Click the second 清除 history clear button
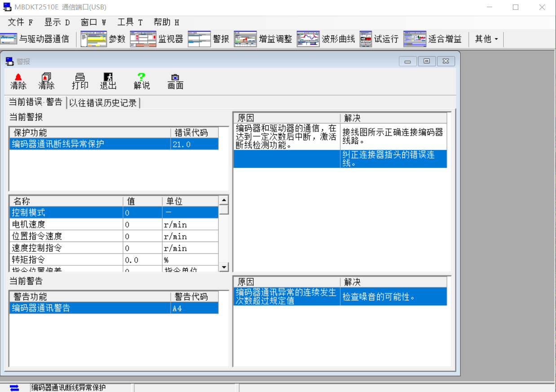This screenshot has height=392, width=556. point(46,81)
